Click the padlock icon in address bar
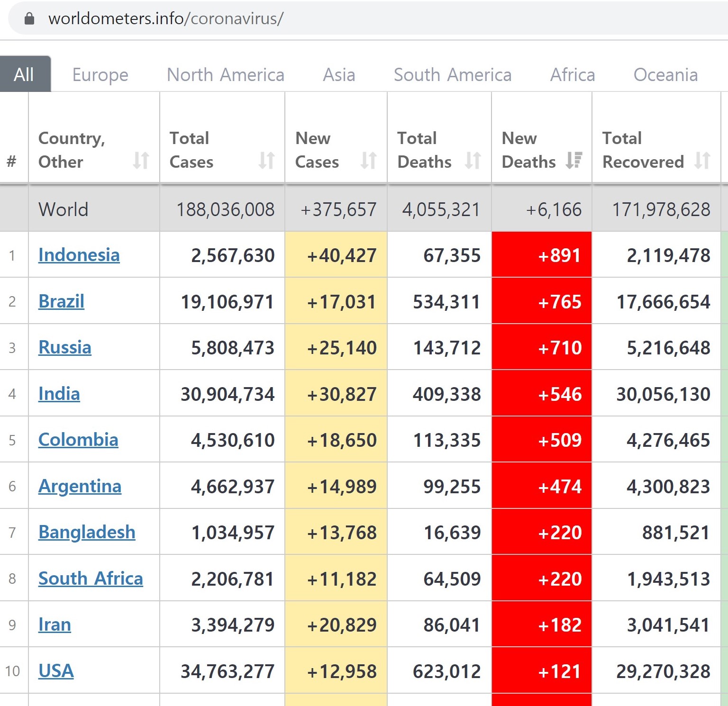Viewport: 728px width, 706px height. 29,18
